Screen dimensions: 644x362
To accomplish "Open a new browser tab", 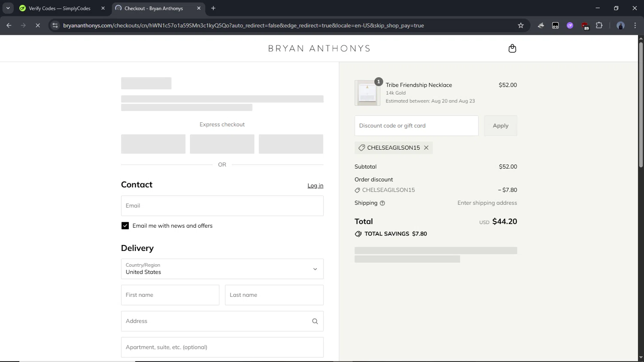I will (x=213, y=8).
